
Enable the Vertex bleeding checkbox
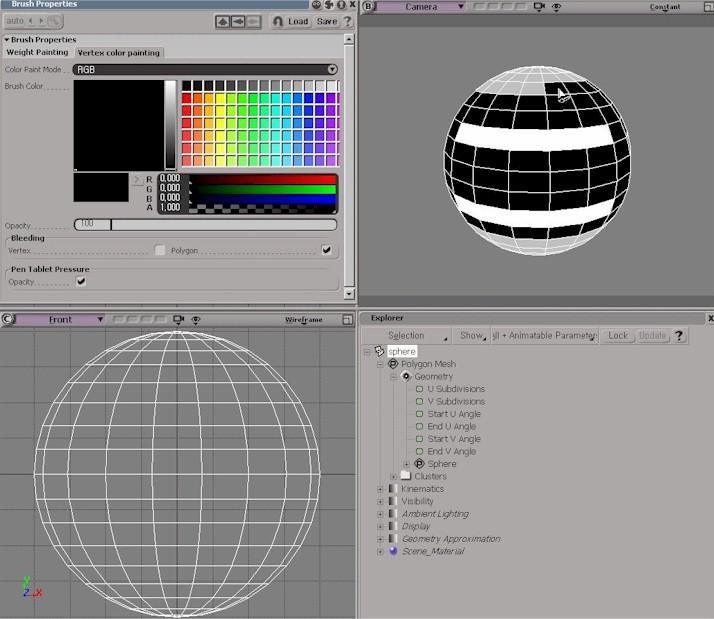160,250
